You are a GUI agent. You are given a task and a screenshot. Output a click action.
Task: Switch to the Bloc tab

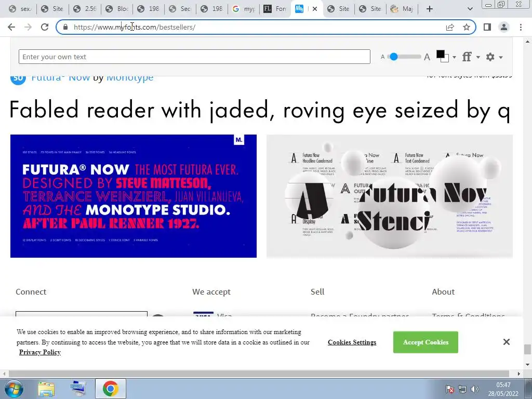[117, 9]
